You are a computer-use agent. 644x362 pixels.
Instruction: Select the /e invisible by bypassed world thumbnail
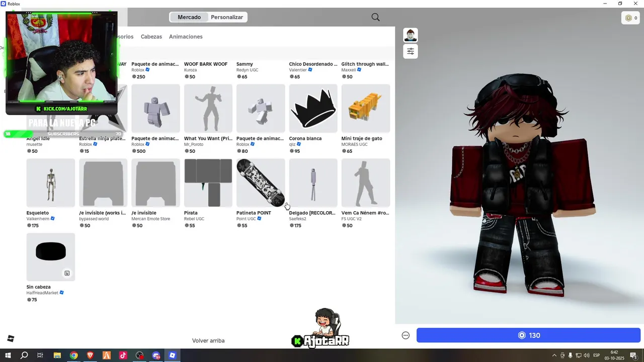point(103,183)
